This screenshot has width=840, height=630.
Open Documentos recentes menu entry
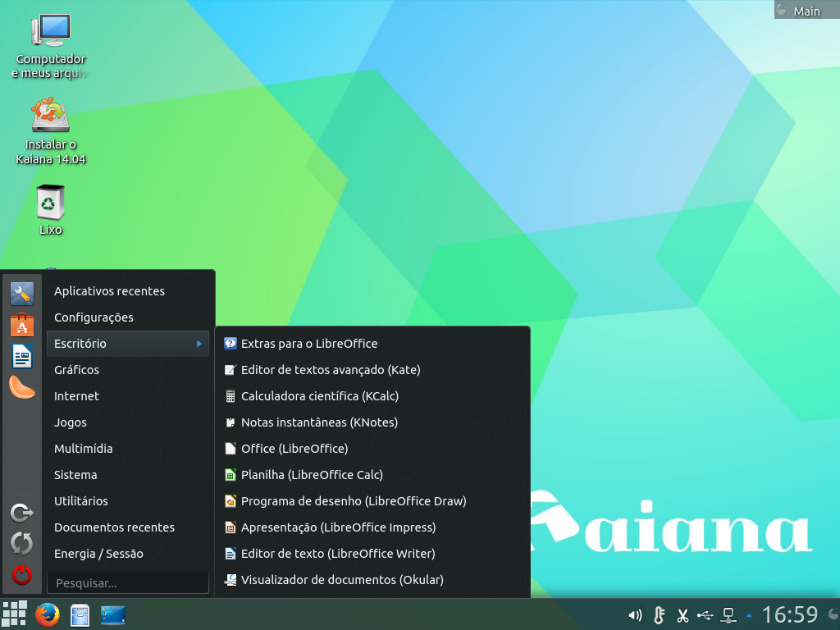[127, 527]
